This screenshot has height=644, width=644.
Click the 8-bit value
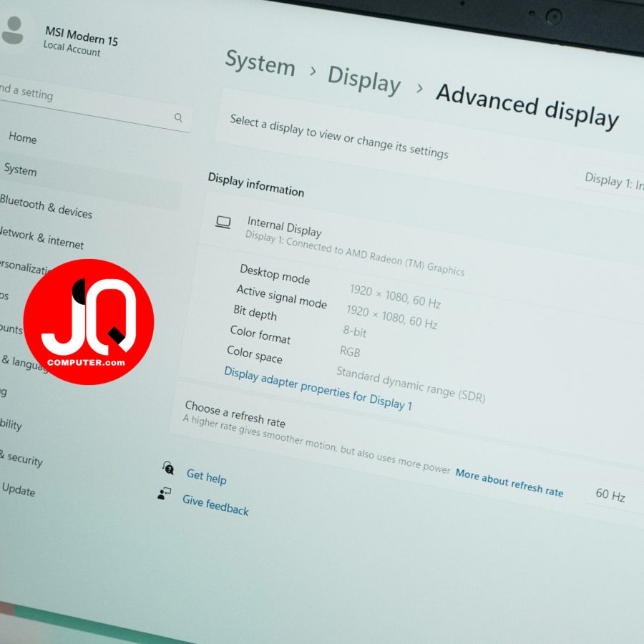pyautogui.click(x=354, y=331)
